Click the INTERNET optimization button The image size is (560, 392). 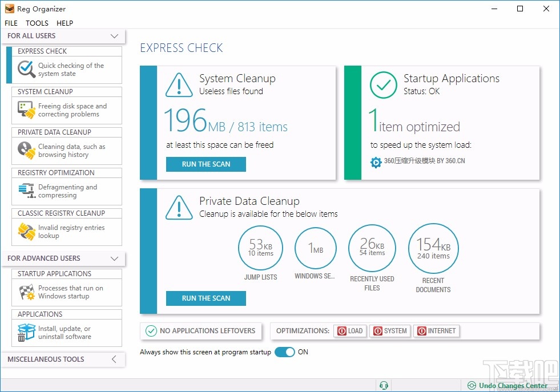coord(437,331)
